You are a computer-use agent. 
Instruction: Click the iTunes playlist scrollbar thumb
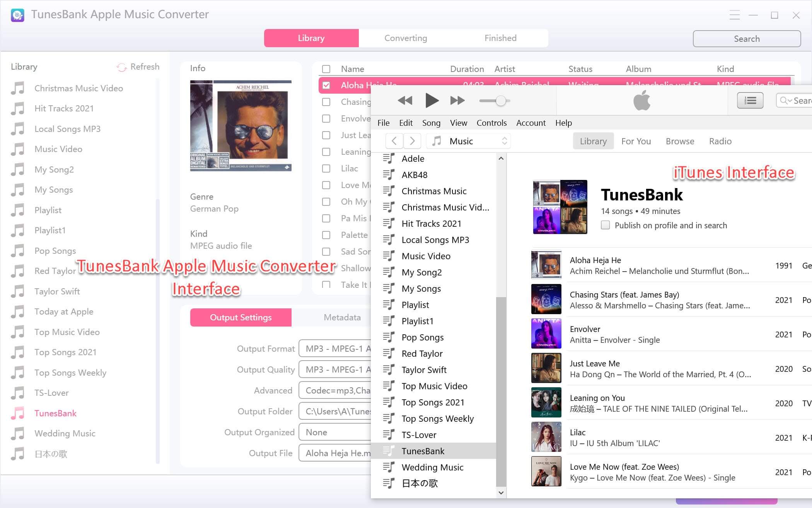(501, 392)
